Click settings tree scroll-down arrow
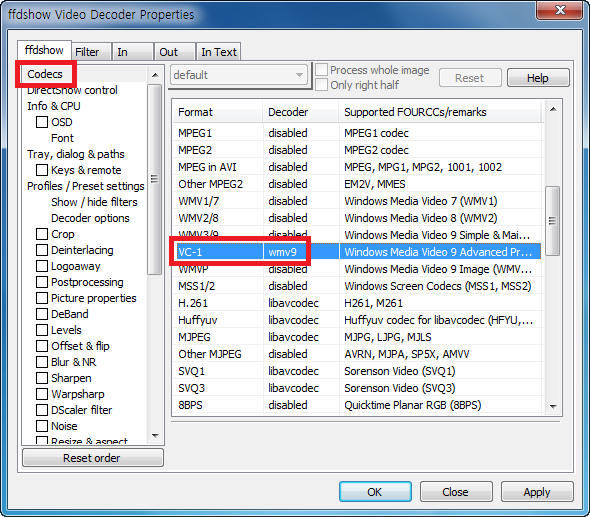This screenshot has height=517, width=590. point(155,436)
